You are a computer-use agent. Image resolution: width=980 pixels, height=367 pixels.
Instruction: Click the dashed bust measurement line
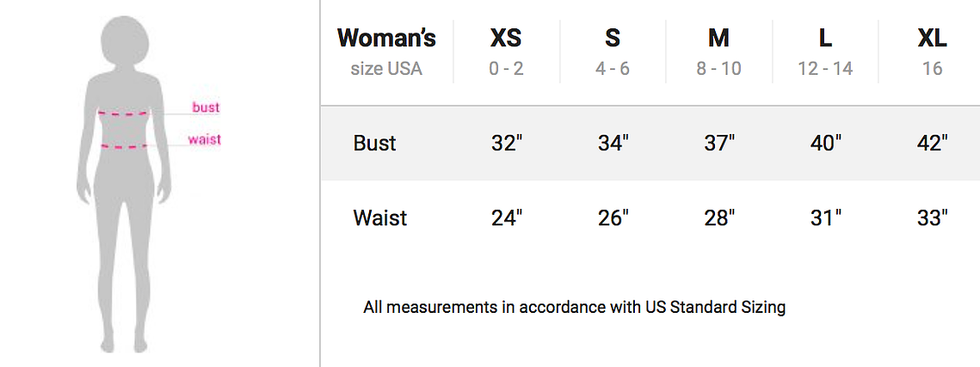pos(124,113)
